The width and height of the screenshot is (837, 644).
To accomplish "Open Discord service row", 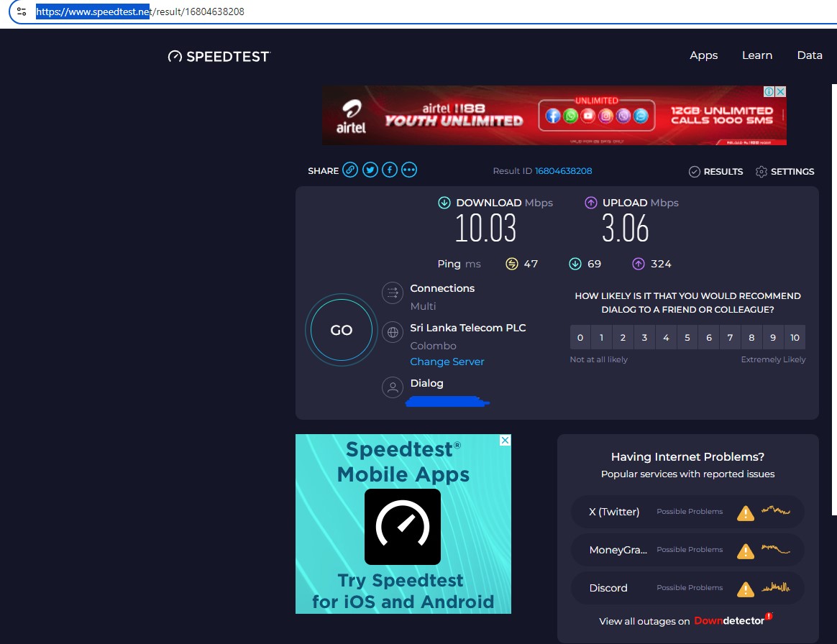I will 687,588.
